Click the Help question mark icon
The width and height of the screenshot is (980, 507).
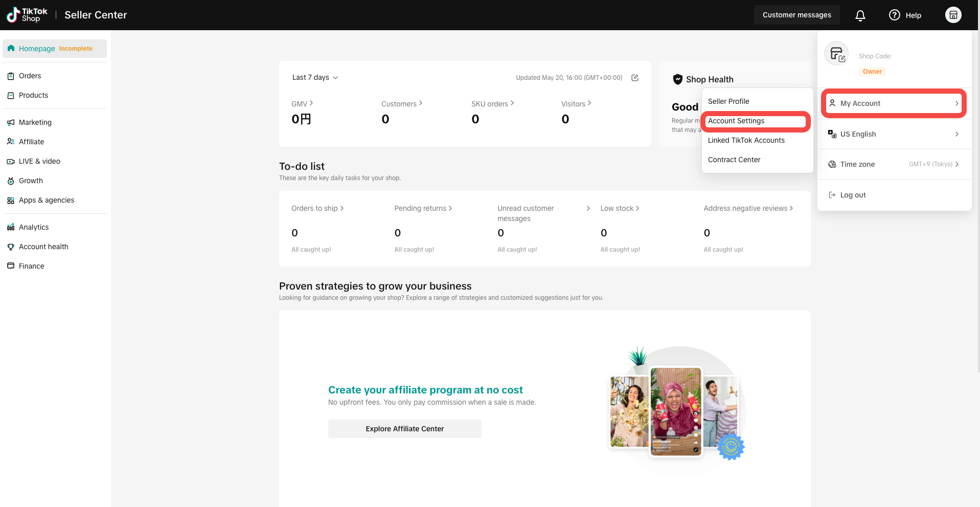click(x=894, y=15)
